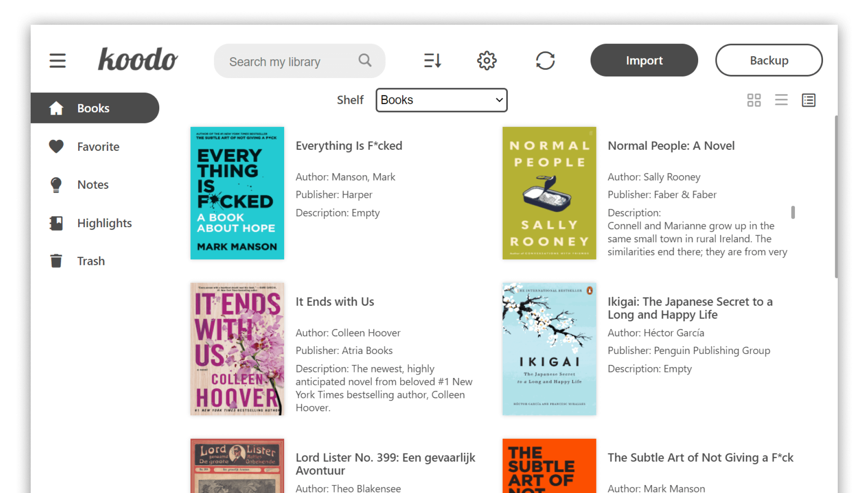Open Favorite section
868x493 pixels.
click(x=98, y=147)
